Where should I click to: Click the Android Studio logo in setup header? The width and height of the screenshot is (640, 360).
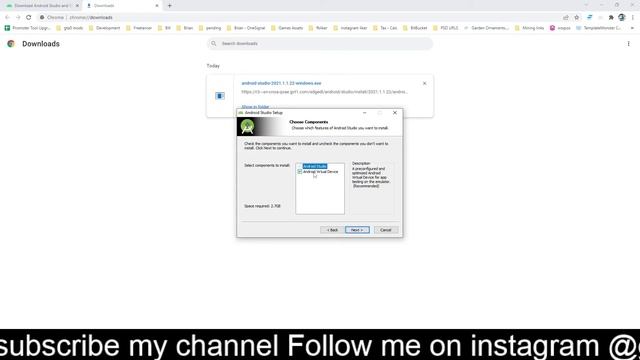247,127
